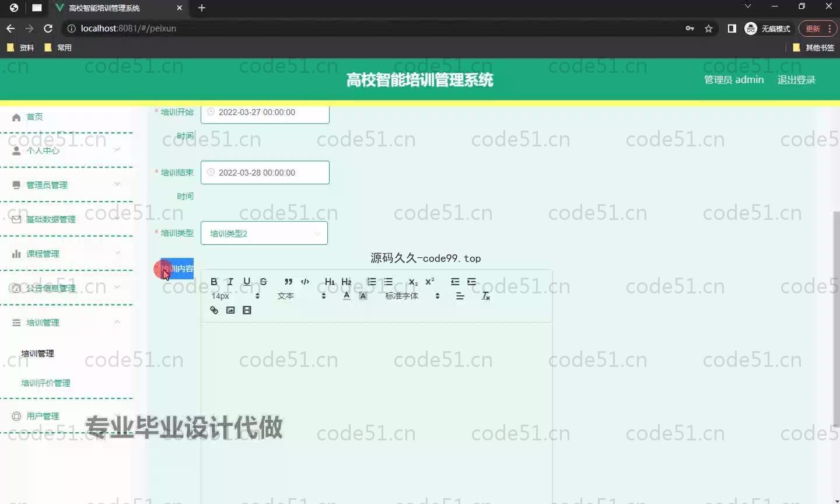Toggle bold formatting in the editor

[214, 282]
